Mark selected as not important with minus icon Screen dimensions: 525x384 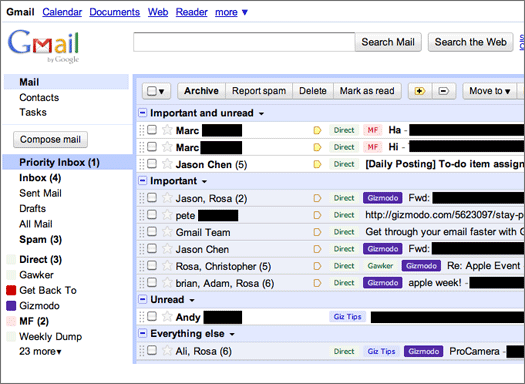(444, 91)
